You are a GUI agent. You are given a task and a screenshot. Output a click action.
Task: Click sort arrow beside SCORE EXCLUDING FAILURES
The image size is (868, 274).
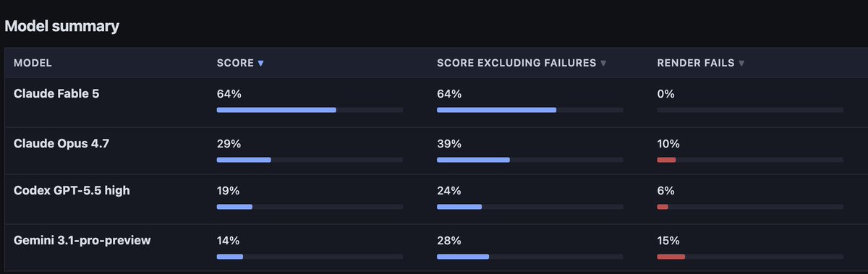coord(603,64)
